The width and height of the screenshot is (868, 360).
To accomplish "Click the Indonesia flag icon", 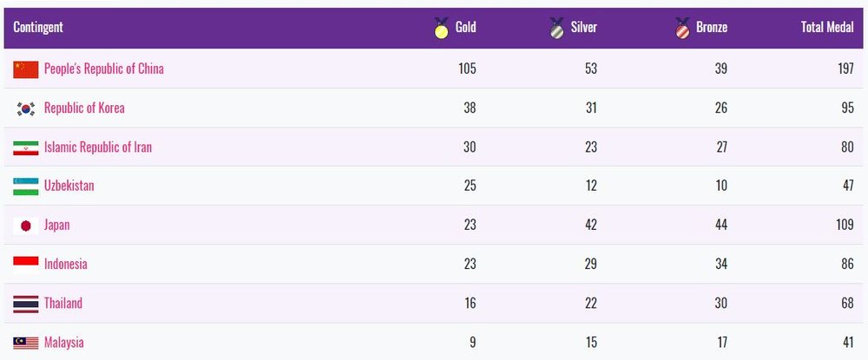I will point(26,265).
